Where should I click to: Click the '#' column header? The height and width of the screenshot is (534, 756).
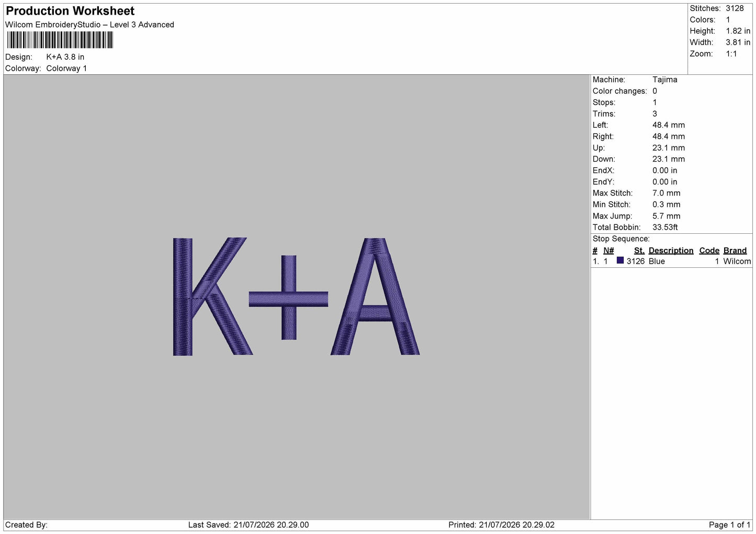tap(595, 251)
